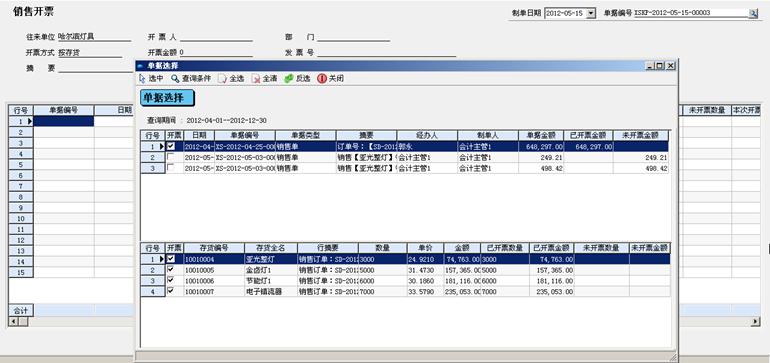
Task: Click into the 开票人 input field
Action: 216,37
